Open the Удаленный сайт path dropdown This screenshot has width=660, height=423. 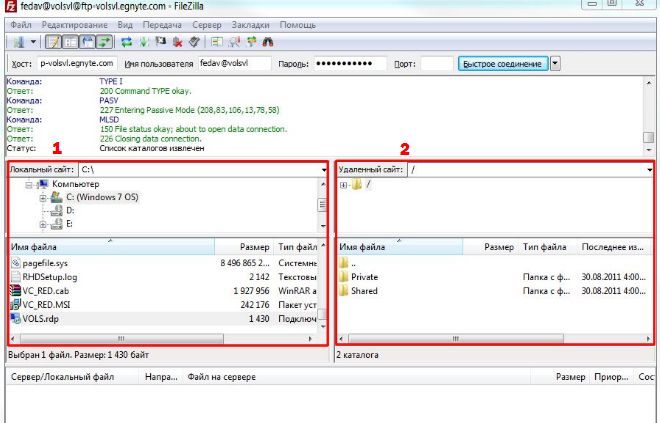pyautogui.click(x=649, y=170)
